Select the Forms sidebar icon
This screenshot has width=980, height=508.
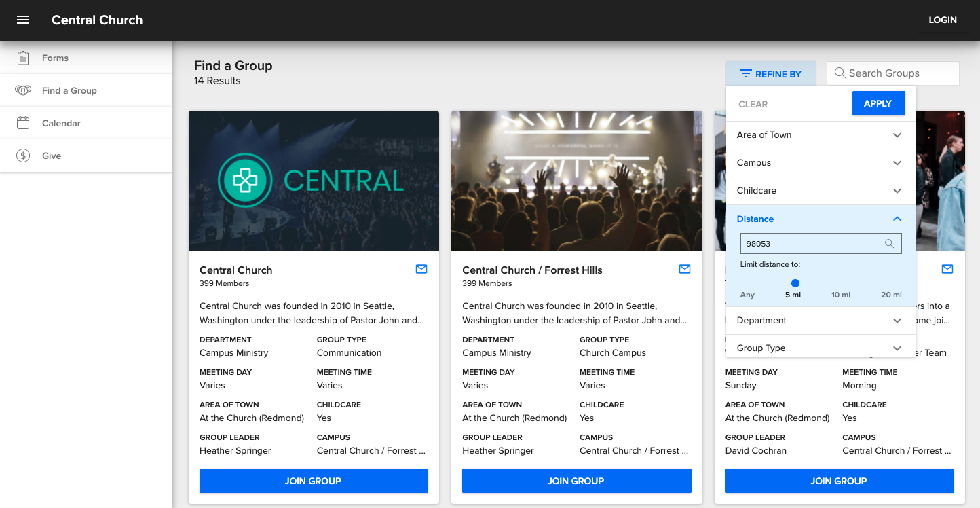tap(24, 58)
